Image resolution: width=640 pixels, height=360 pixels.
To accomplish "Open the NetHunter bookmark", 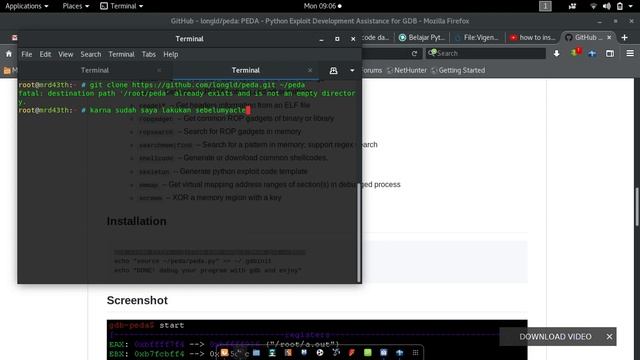I will [x=407, y=70].
